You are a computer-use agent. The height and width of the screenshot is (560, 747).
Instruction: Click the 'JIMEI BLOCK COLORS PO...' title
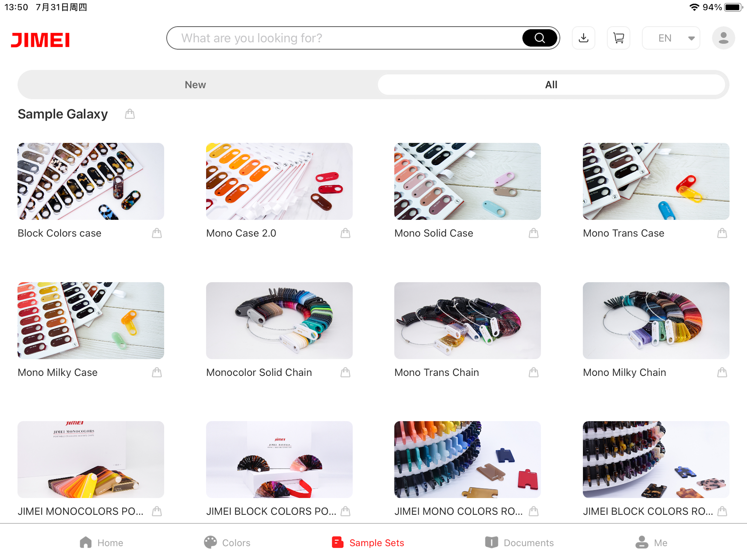271,511
